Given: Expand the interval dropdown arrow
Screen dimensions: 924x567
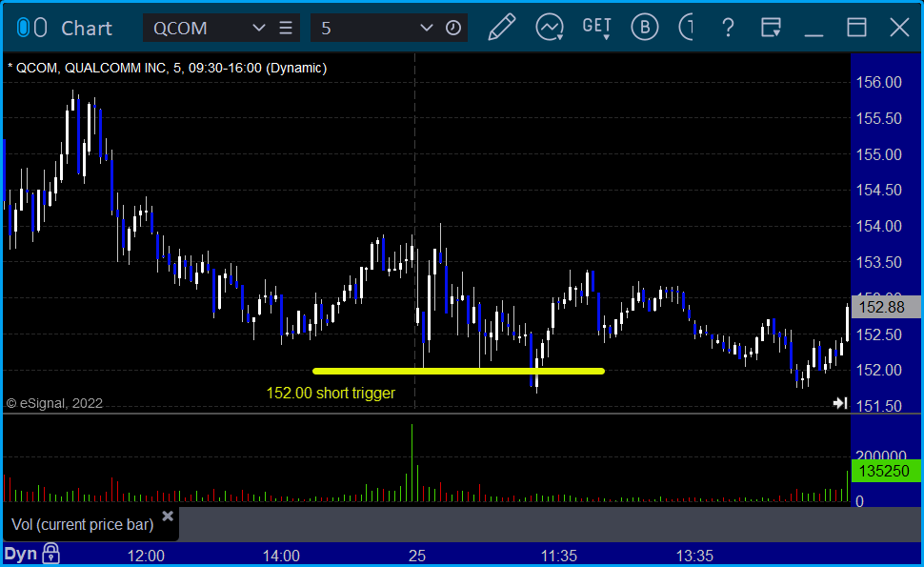Looking at the screenshot, I should click(x=426, y=28).
